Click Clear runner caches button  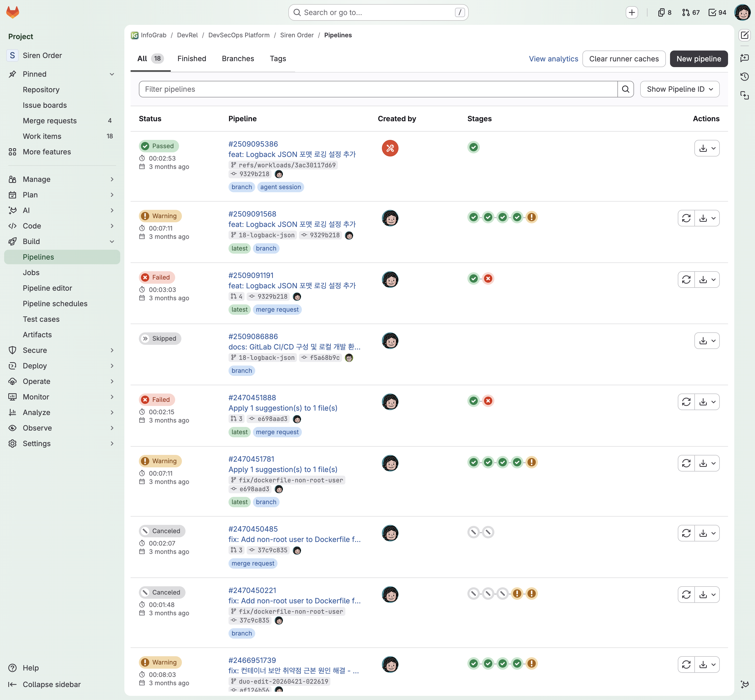point(624,59)
